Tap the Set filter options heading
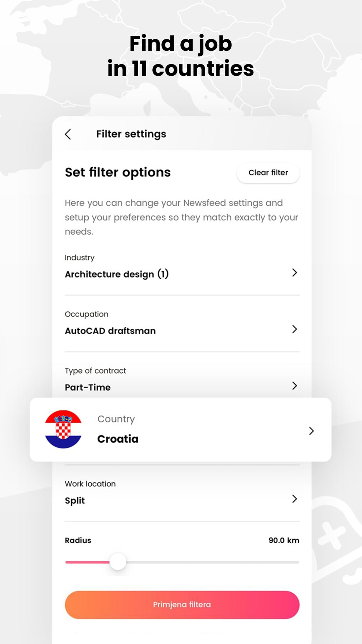The height and width of the screenshot is (644, 362). tap(118, 172)
